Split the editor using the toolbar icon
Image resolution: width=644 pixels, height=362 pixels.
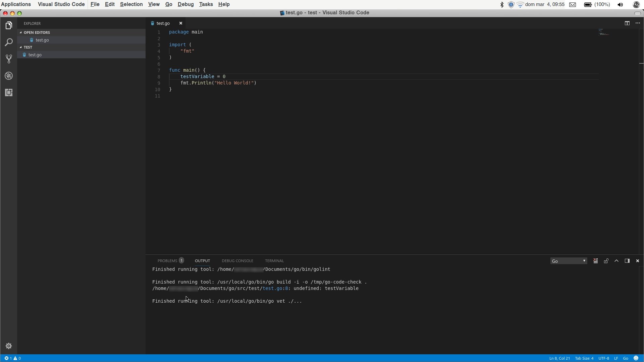point(627,23)
